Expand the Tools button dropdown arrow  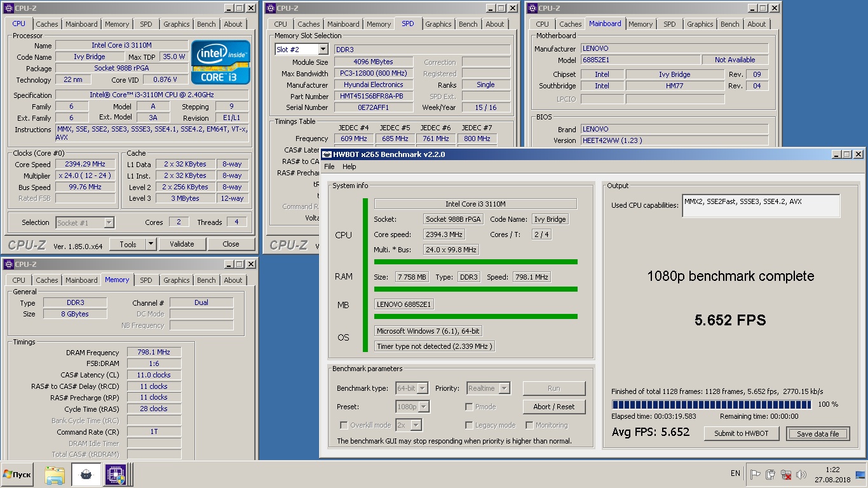[151, 244]
